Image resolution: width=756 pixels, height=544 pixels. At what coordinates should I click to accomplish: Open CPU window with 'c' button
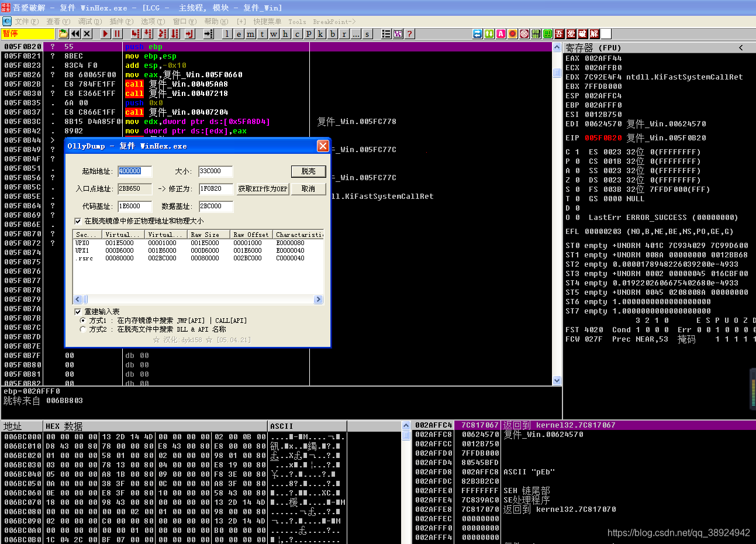point(297,34)
